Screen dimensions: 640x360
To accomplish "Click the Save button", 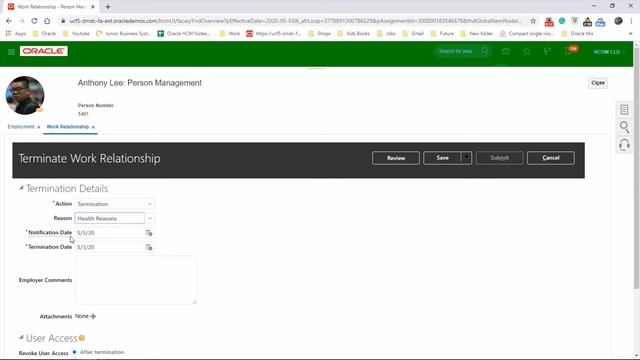I will click(442, 158).
